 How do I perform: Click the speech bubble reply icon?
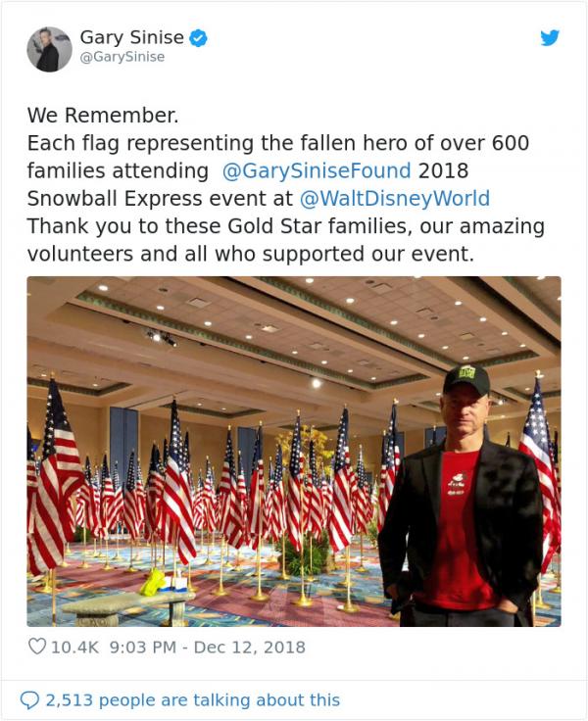coord(30,699)
